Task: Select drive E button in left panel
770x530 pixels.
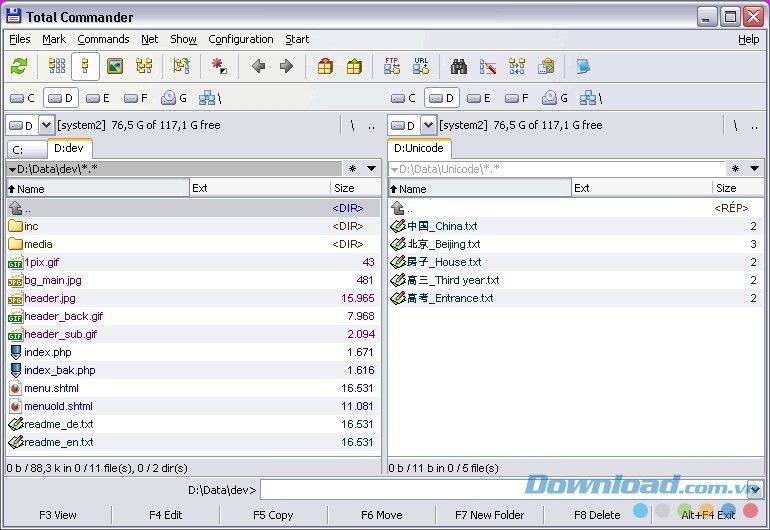Action: (97, 98)
